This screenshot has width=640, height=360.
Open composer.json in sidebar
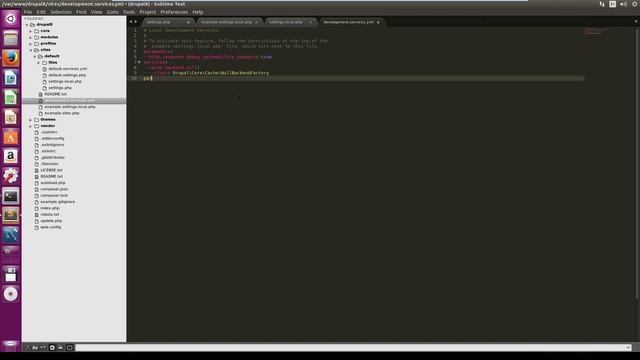coord(54,189)
